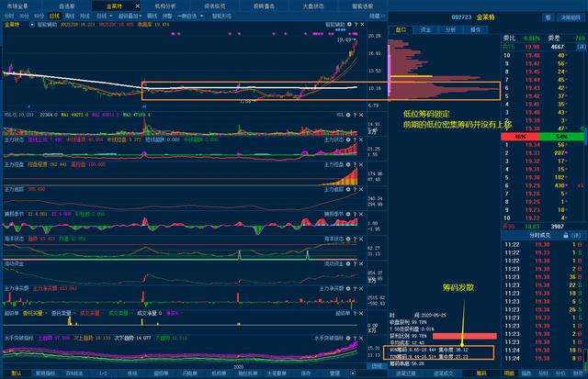
Task: Close the 智能辅助 main chart panel
Action: click(362, 25)
